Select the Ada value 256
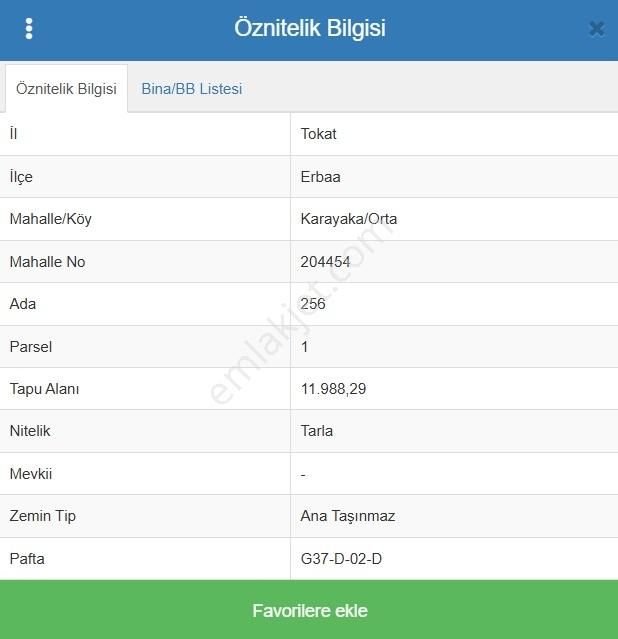This screenshot has height=639, width=618. tap(313, 304)
